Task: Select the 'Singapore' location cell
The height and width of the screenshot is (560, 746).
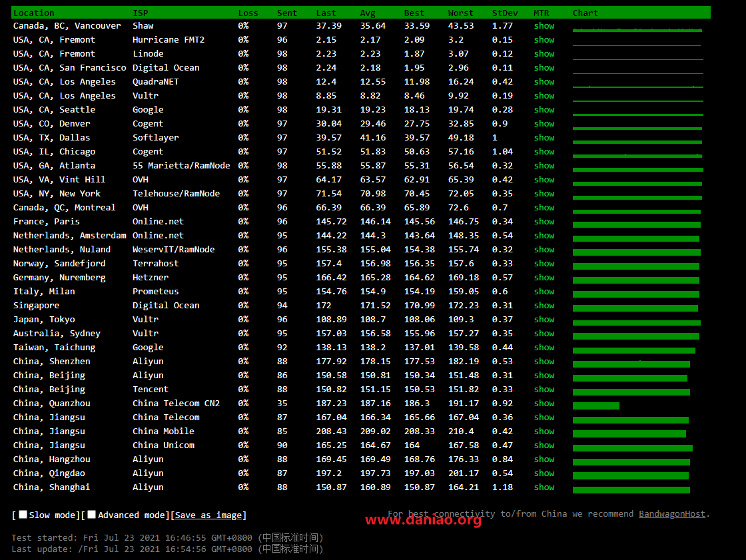Action: 36,306
